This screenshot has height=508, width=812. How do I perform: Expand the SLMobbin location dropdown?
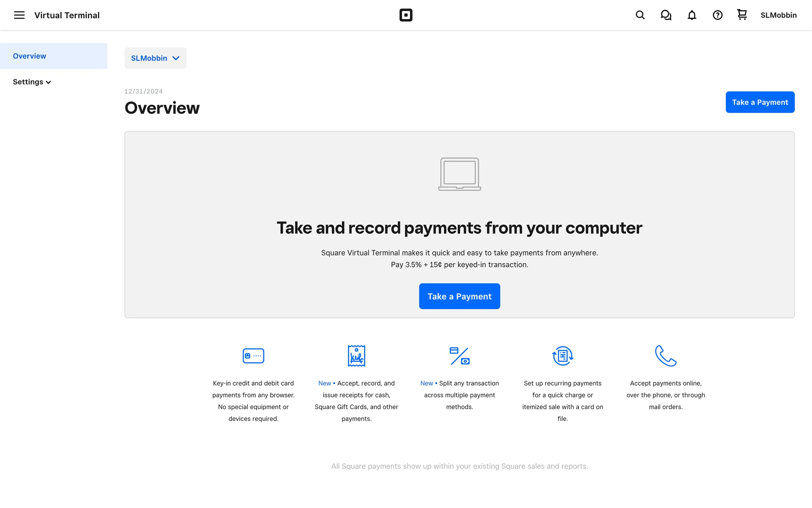(155, 58)
